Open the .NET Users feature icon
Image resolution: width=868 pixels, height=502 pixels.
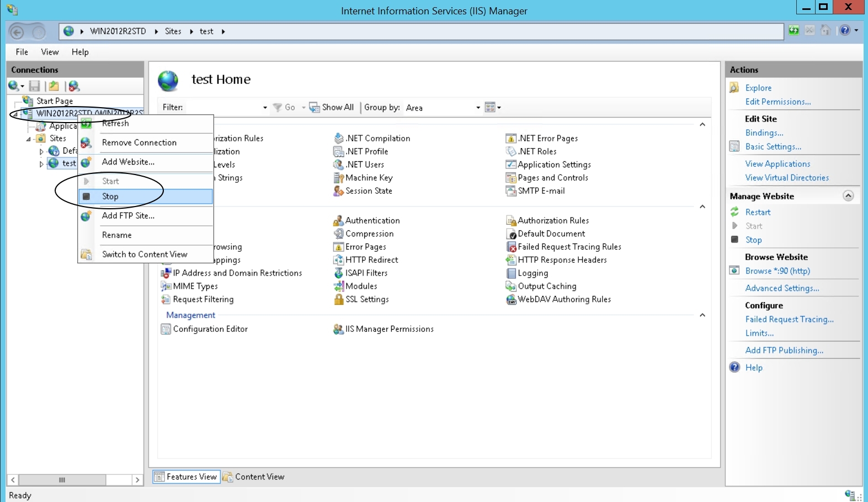339,165
